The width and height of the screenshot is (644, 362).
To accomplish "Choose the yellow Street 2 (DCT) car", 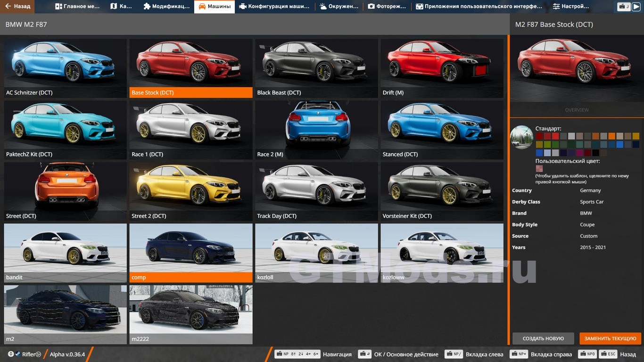I will (191, 192).
